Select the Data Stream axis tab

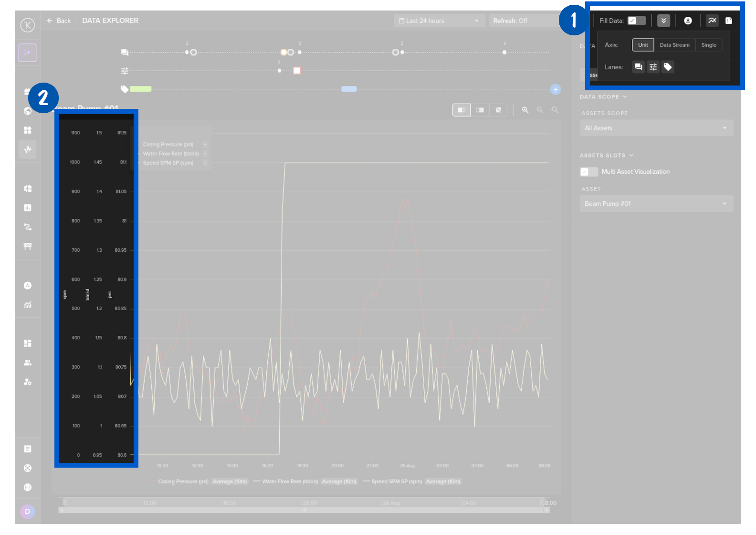(674, 45)
